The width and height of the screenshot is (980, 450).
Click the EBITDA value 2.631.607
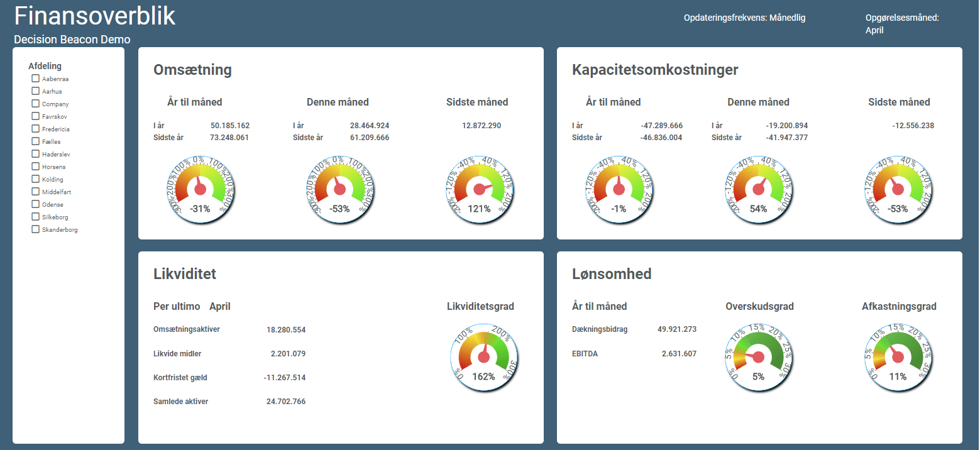point(680,354)
